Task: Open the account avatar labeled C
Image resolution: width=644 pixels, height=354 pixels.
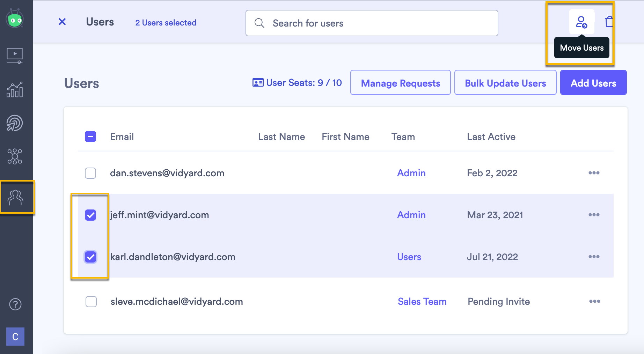Action: (15, 337)
